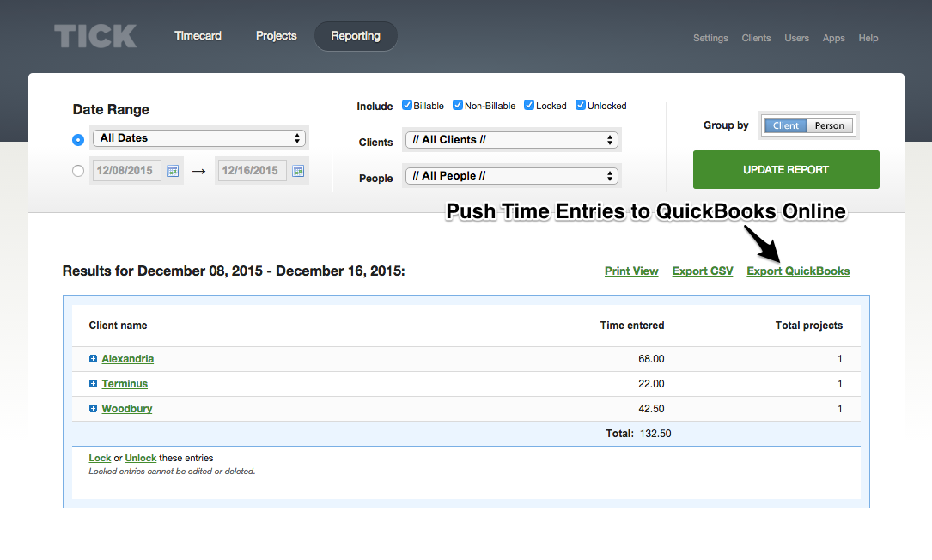Click the TICK logo
The width and height of the screenshot is (932, 560).
94,36
